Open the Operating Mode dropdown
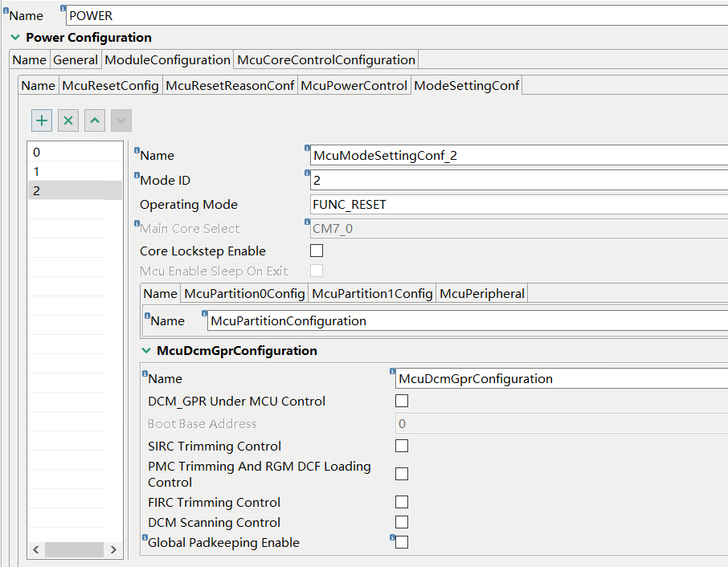The height and width of the screenshot is (567, 728). coord(482,204)
